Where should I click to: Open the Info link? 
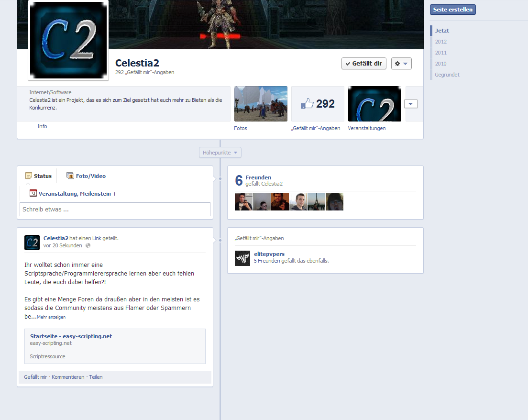[x=42, y=126]
